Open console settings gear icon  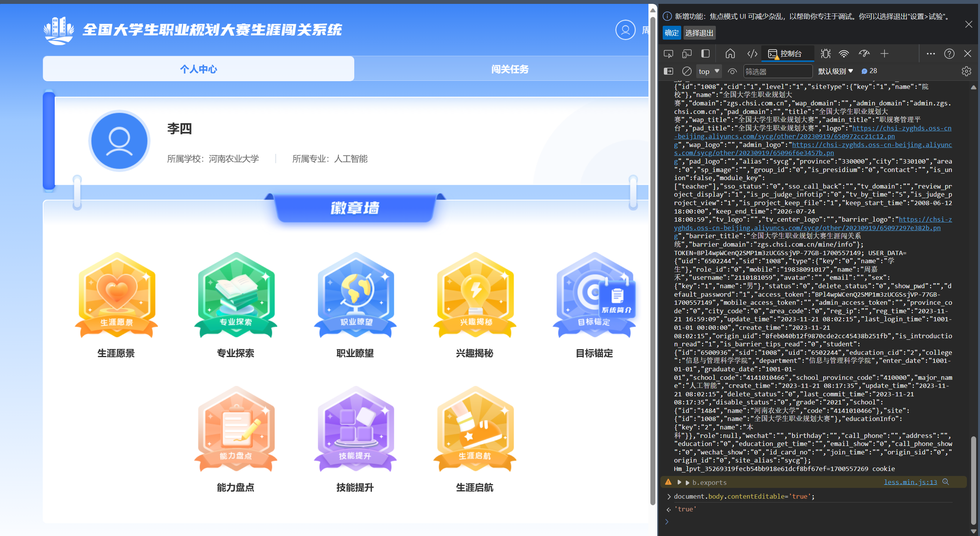pos(966,71)
